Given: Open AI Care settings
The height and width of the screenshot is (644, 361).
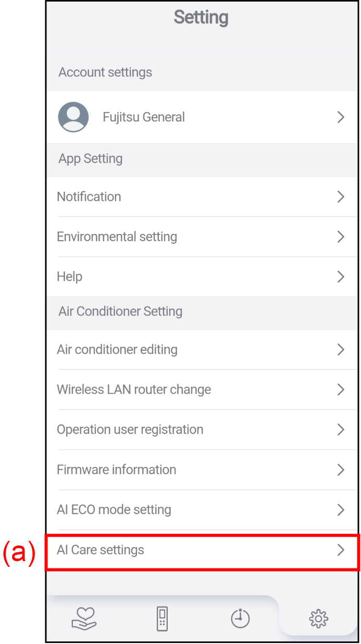Looking at the screenshot, I should pos(101,550).
